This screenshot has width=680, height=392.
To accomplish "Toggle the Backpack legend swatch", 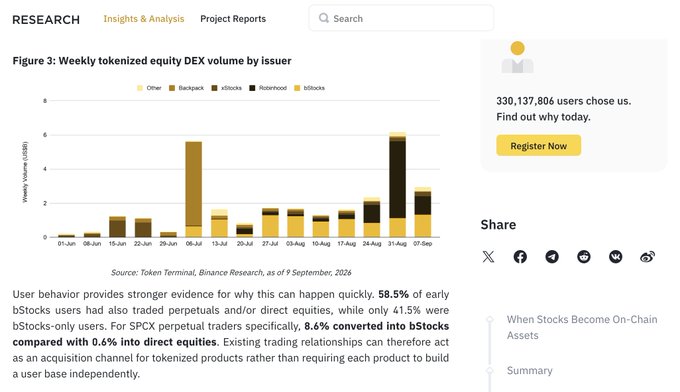I will coord(172,88).
